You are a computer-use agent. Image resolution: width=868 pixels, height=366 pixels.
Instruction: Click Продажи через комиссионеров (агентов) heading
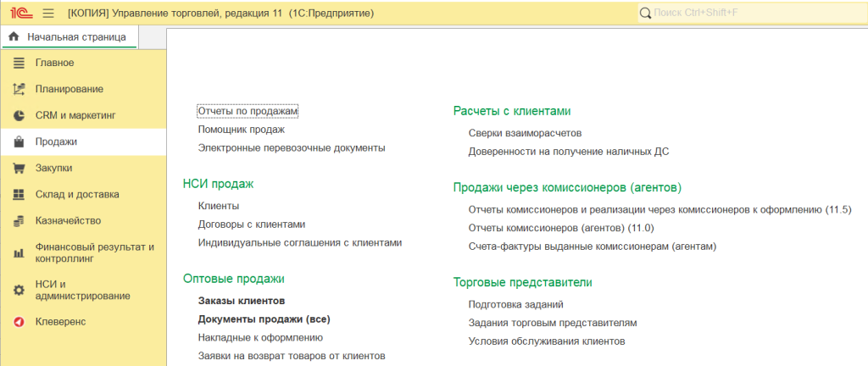567,187
